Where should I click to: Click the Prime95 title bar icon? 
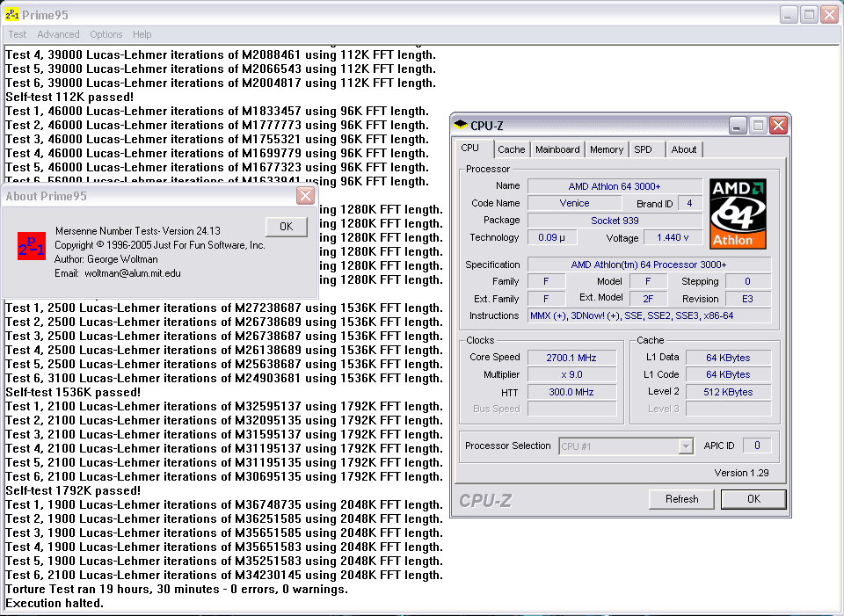click(11, 15)
